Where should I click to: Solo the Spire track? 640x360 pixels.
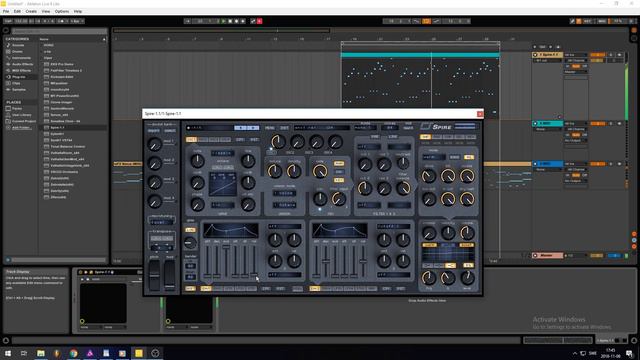611,55
